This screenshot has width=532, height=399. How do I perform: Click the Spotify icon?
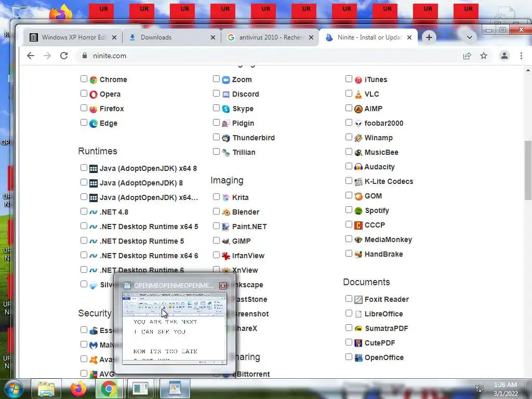coord(358,211)
